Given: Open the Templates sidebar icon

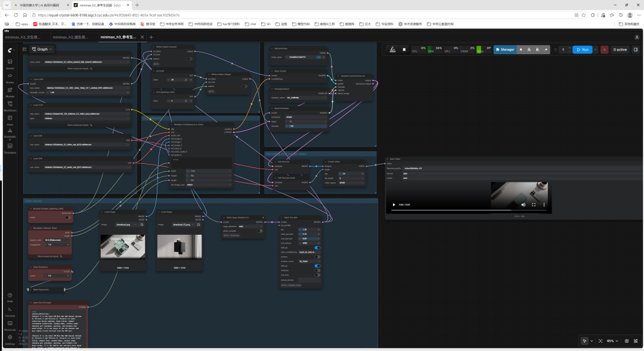Looking at the screenshot, I should tap(10, 148).
